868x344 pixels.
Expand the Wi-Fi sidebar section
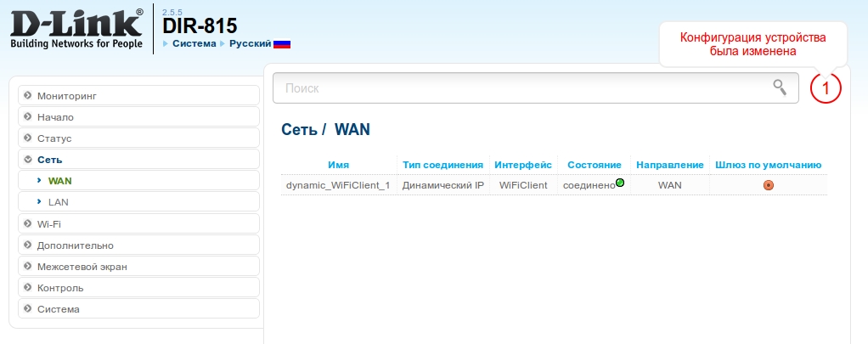(49, 224)
